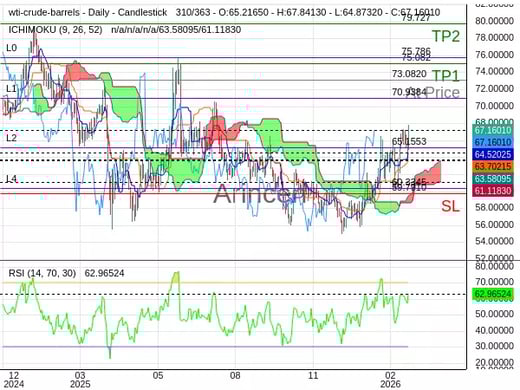Click the 30.00000 RSI axis label

pos(494,346)
